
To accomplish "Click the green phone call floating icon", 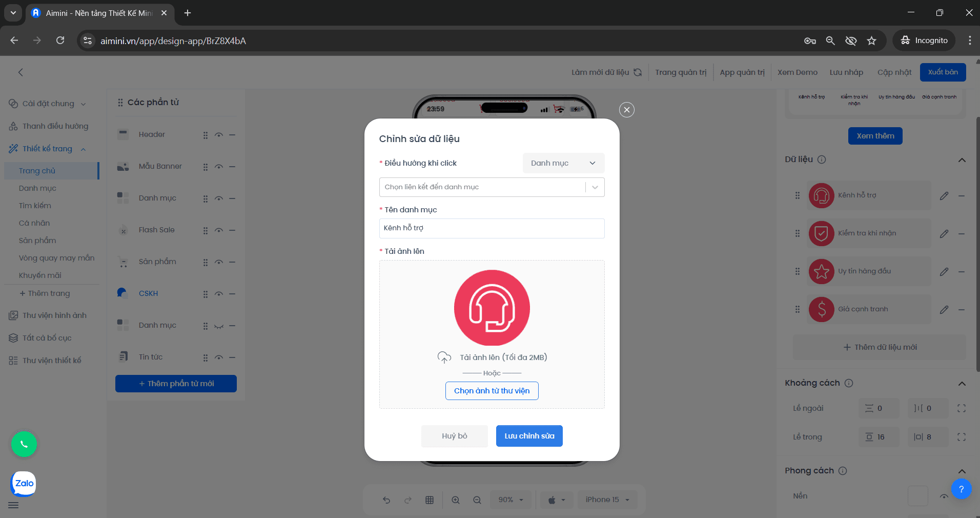I will (24, 444).
